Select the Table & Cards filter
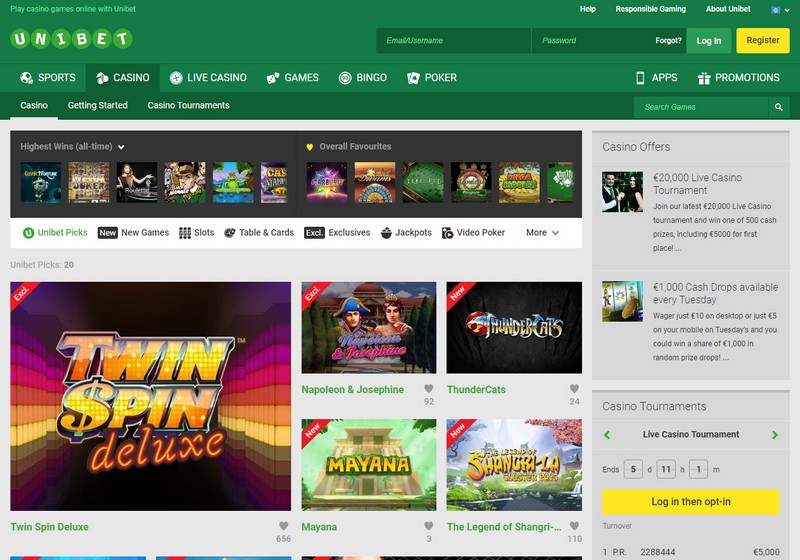The image size is (800, 560). point(259,233)
